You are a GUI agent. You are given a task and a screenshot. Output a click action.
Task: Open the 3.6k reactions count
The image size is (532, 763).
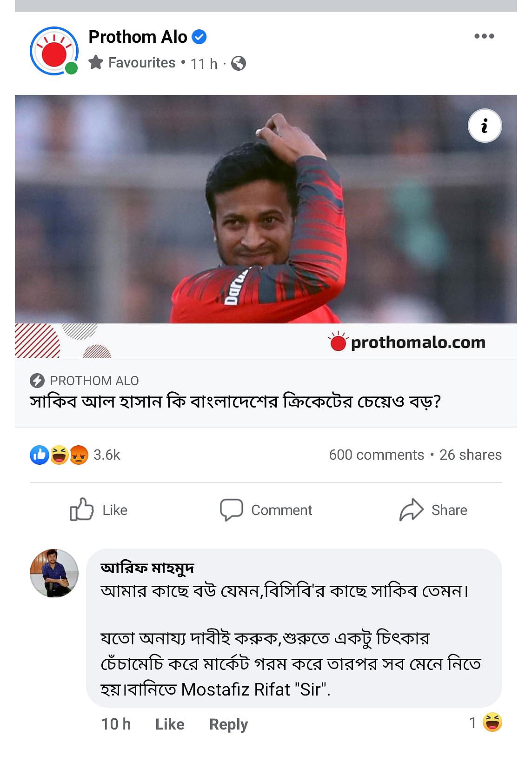coord(106,455)
